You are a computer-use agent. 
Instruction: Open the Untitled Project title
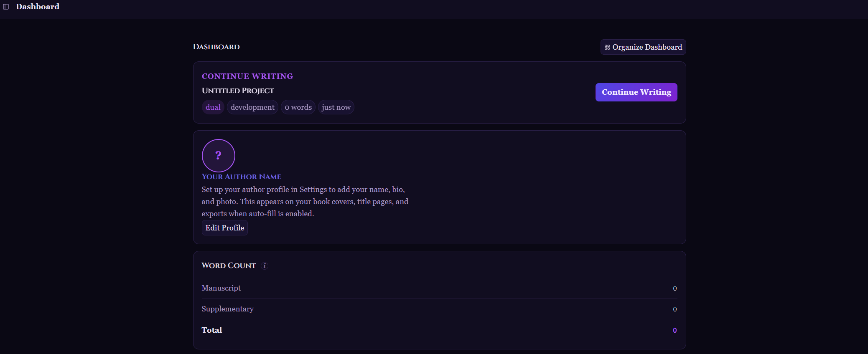pos(238,91)
